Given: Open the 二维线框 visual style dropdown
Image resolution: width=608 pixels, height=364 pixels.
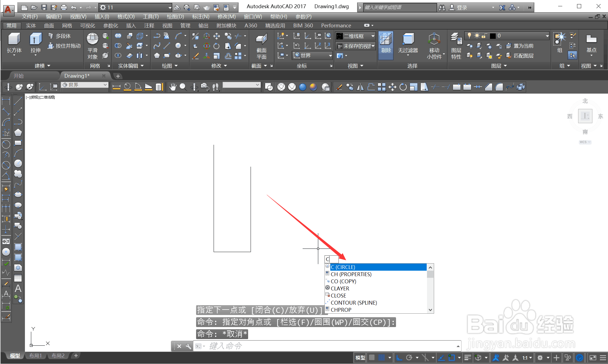Looking at the screenshot, I should 373,36.
